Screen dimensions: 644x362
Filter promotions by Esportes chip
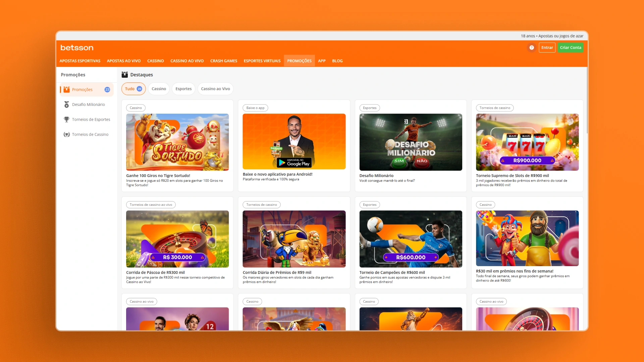point(183,89)
